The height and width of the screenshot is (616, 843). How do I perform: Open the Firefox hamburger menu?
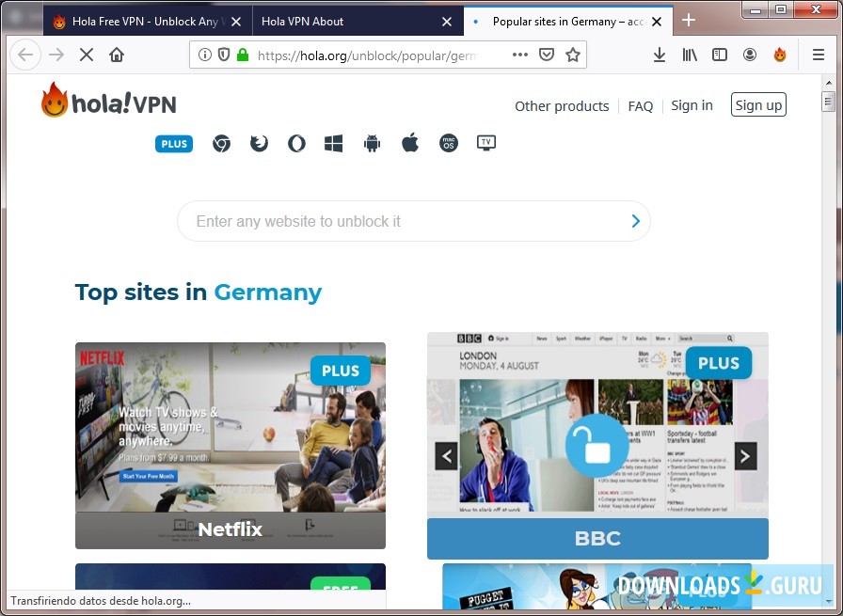(x=819, y=54)
